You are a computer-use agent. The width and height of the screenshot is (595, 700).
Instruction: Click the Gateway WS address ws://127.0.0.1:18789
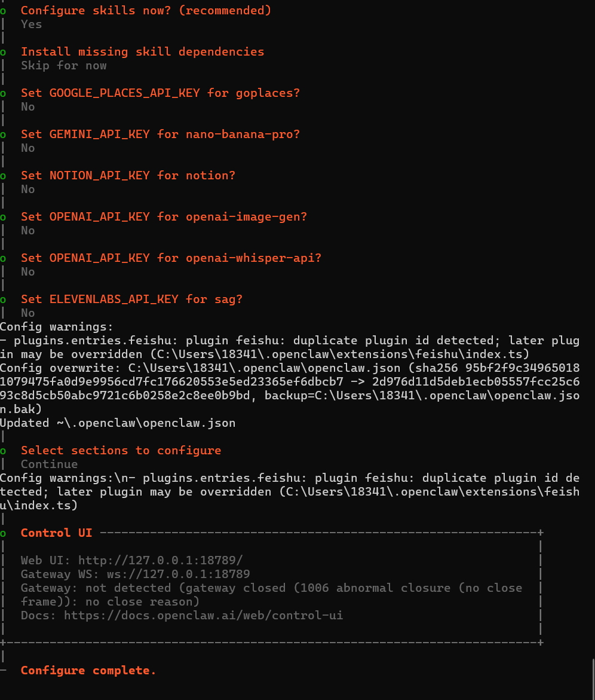(179, 574)
